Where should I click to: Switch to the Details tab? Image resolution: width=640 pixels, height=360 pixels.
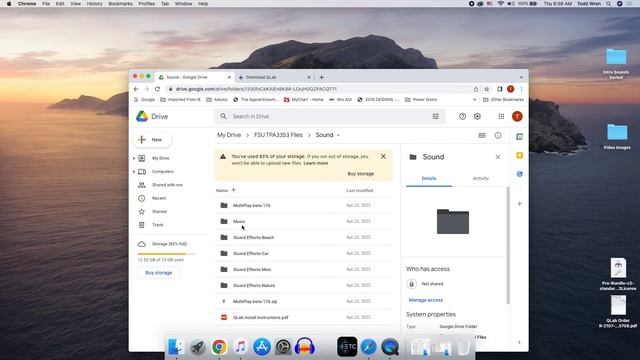pos(429,178)
